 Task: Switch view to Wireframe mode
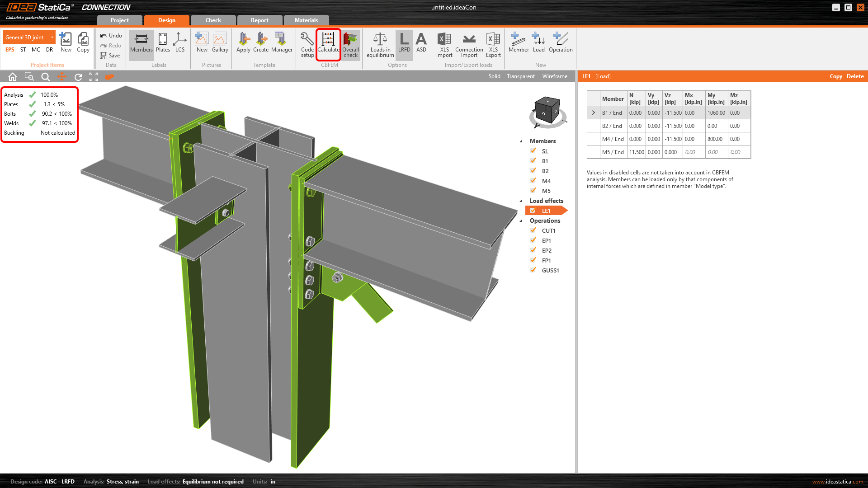555,76
